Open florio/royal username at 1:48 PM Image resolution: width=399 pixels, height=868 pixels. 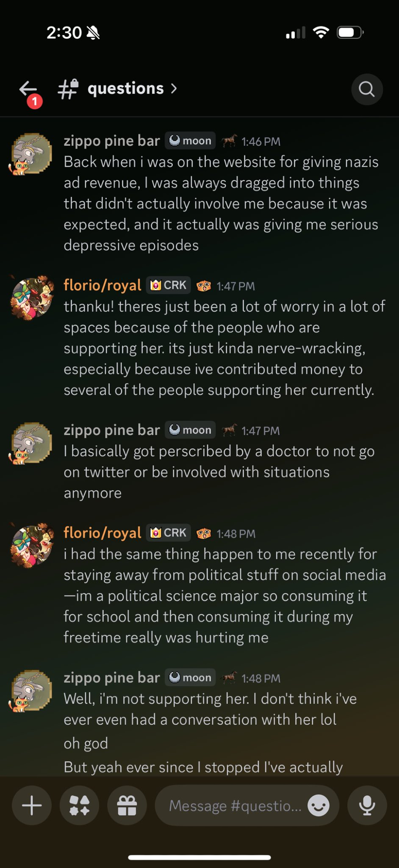click(102, 533)
